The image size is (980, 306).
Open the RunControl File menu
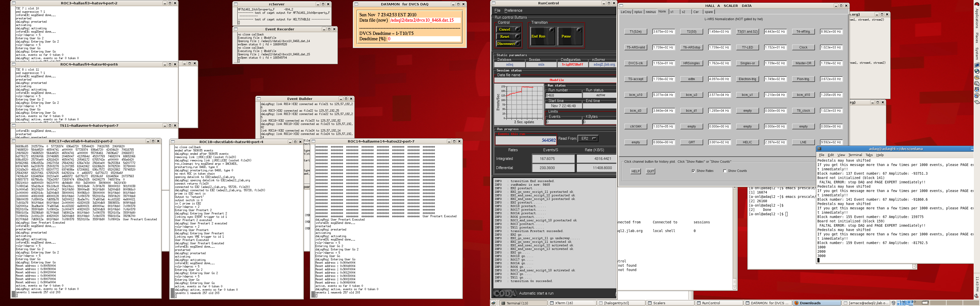coord(497,11)
